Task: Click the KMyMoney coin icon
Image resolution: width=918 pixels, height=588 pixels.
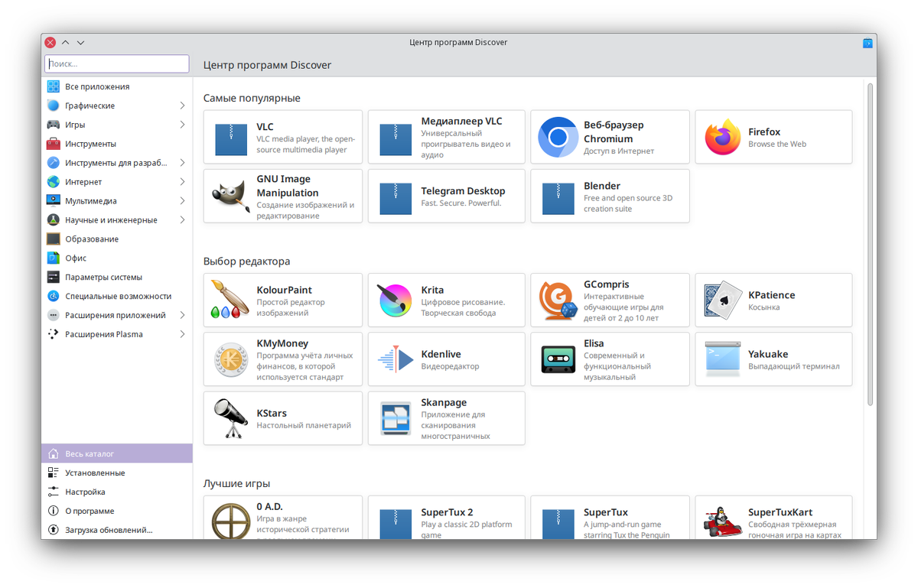Action: tap(230, 359)
